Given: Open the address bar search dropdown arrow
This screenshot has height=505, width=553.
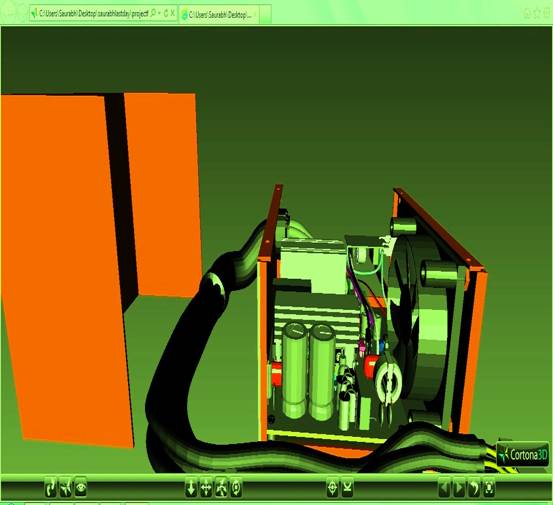Looking at the screenshot, I should tap(159, 13).
